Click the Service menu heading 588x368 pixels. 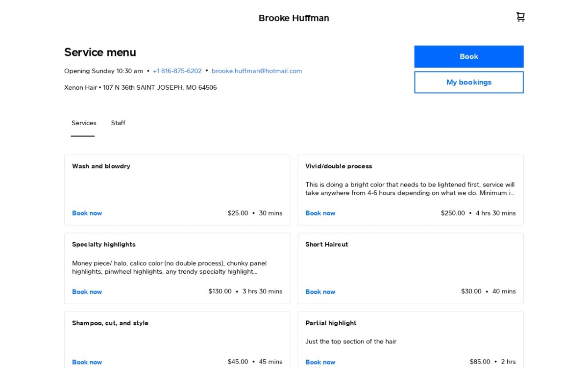(x=100, y=53)
